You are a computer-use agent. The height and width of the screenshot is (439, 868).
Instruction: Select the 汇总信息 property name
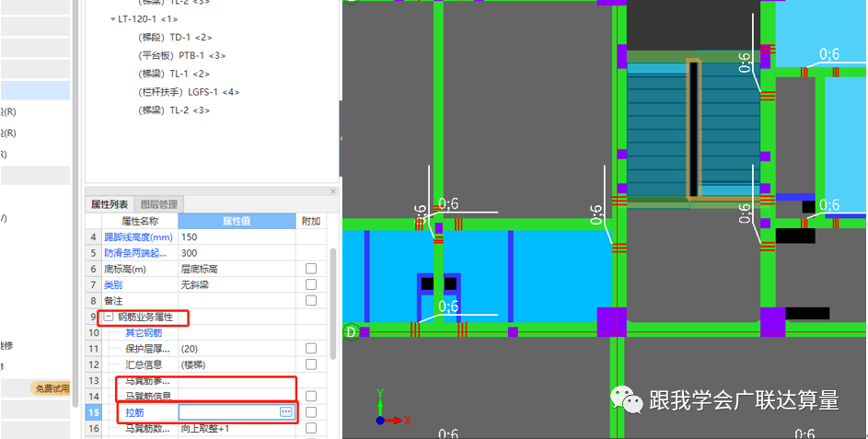coord(144,365)
